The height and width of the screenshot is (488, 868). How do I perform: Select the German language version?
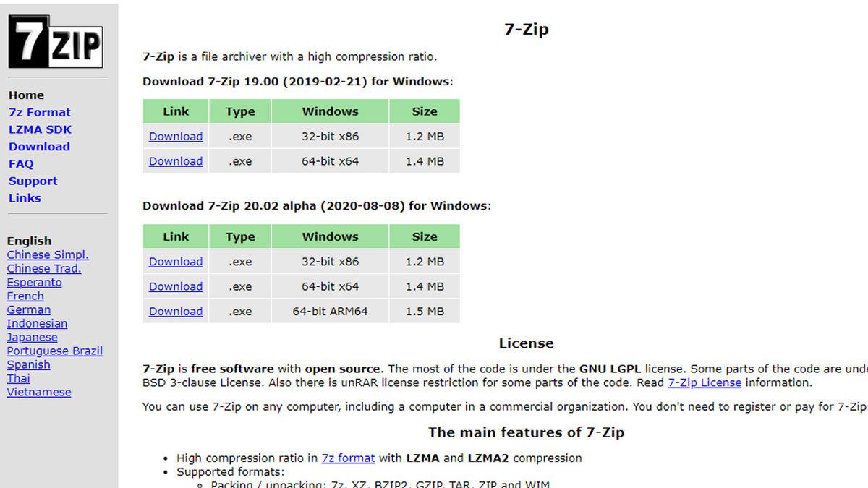point(29,310)
